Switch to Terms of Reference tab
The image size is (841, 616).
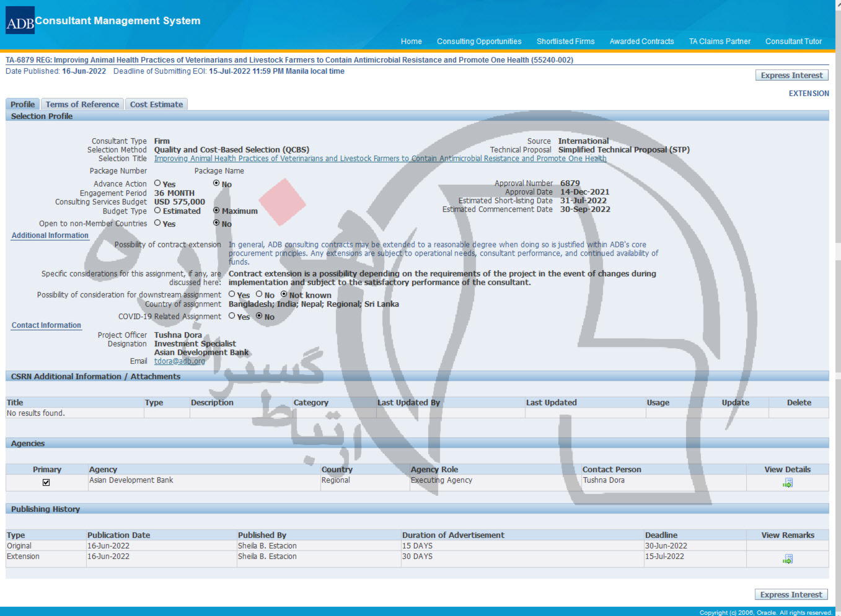pos(82,104)
